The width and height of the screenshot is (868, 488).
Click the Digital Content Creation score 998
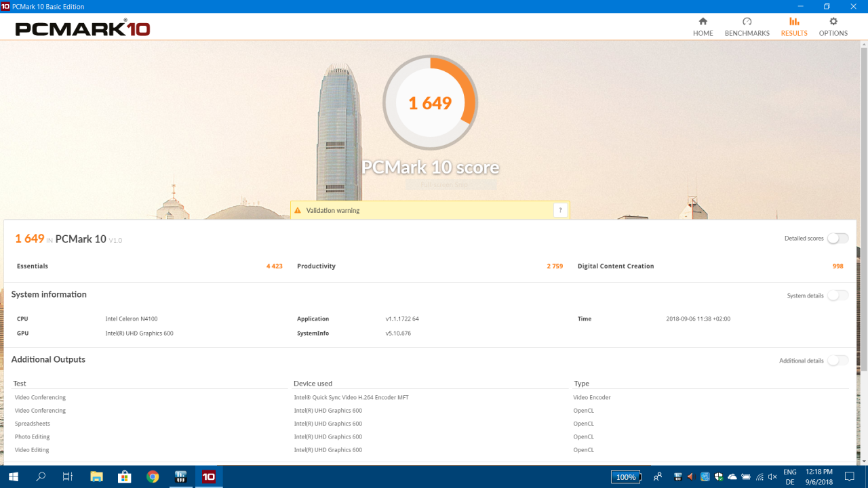[838, 266]
